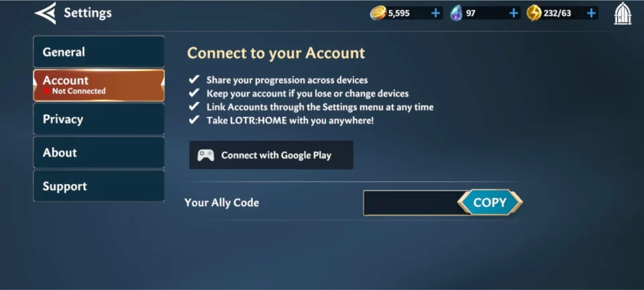The image size is (644, 290).
Task: Click the ally code text field
Action: (x=411, y=203)
